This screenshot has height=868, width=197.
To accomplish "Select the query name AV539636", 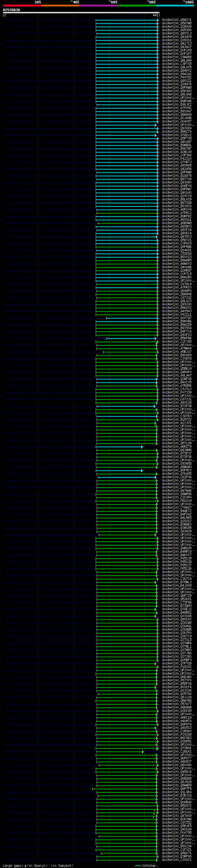I will pos(11,10).
